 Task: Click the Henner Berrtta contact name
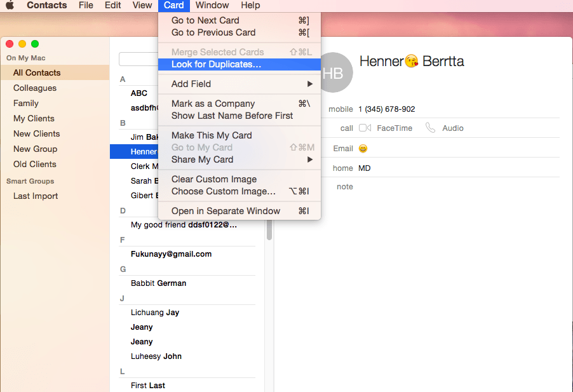(x=412, y=61)
